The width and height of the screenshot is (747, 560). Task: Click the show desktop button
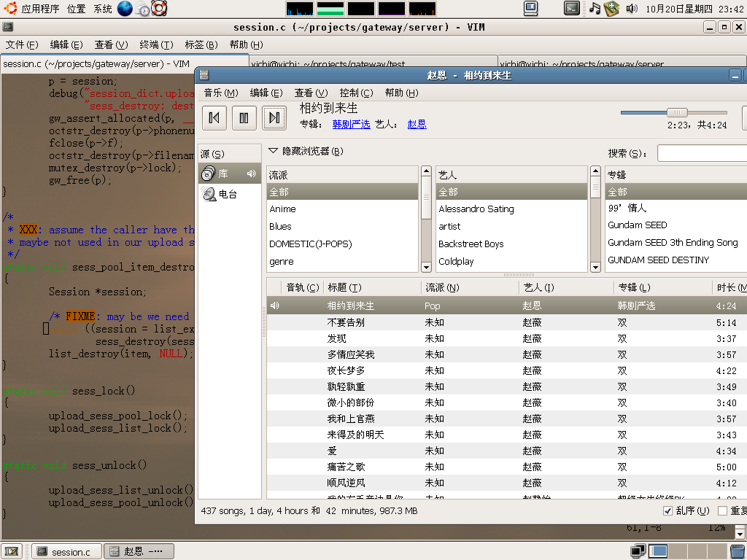pyautogui.click(x=12, y=551)
